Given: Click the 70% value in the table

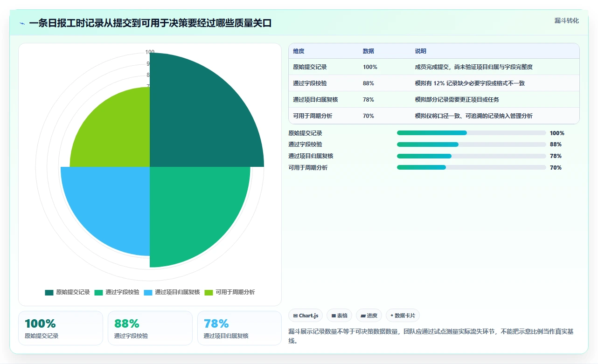Looking at the screenshot, I should pyautogui.click(x=369, y=116).
